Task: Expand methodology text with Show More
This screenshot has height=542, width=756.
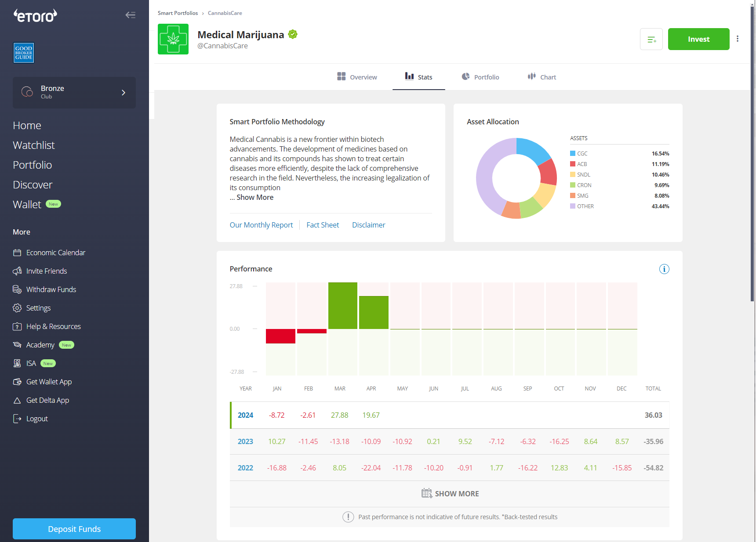Action: (255, 197)
